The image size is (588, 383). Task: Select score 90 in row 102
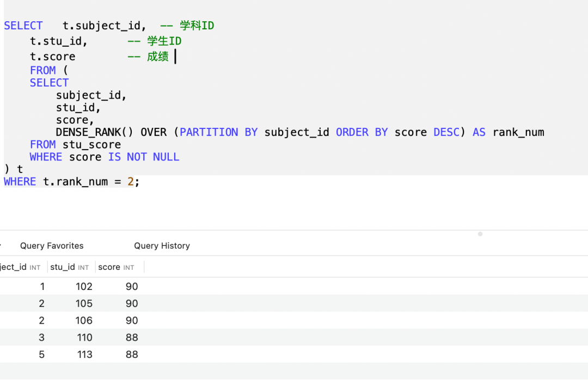(x=132, y=286)
